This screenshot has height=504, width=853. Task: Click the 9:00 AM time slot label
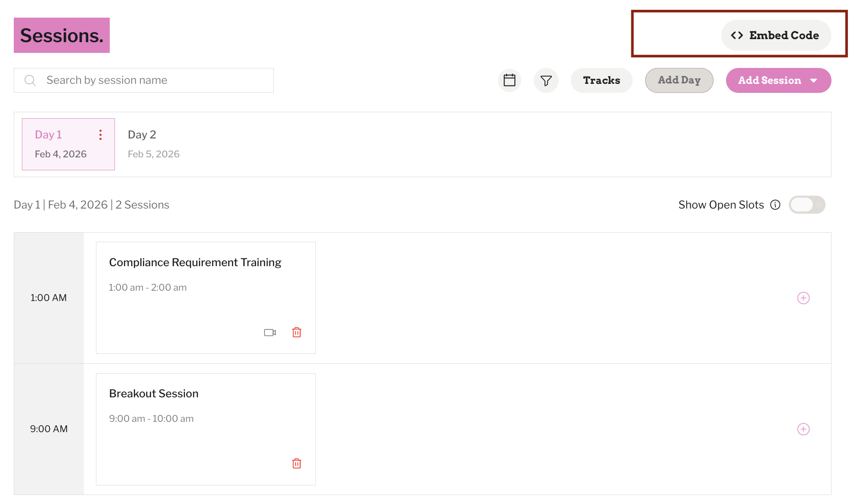tap(49, 429)
